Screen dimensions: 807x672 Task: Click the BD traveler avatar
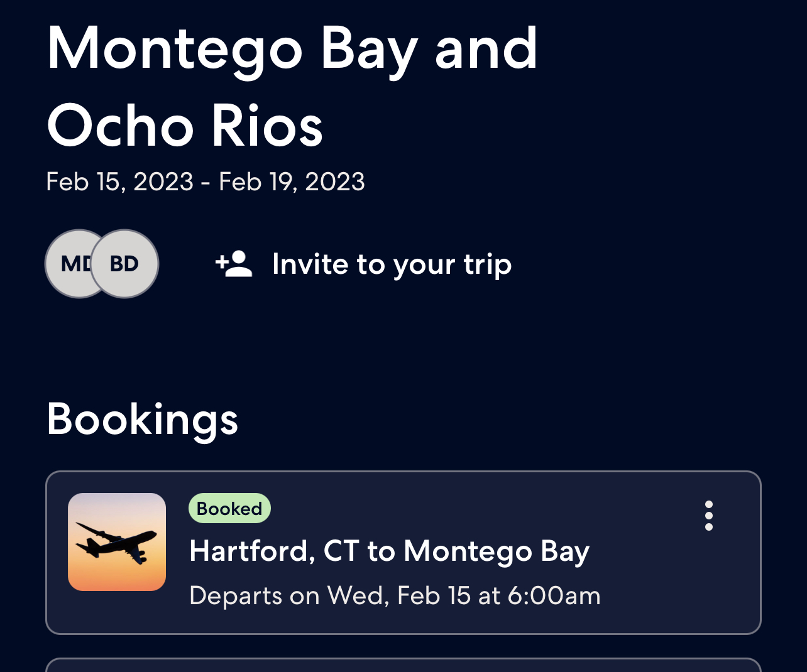[124, 264]
